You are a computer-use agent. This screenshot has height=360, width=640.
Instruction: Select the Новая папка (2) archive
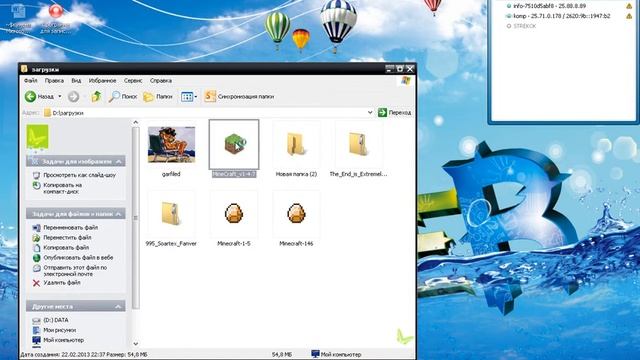point(296,144)
